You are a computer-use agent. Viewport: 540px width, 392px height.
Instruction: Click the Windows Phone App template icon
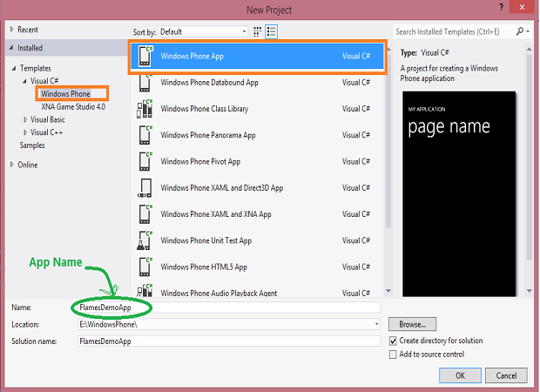(x=145, y=56)
